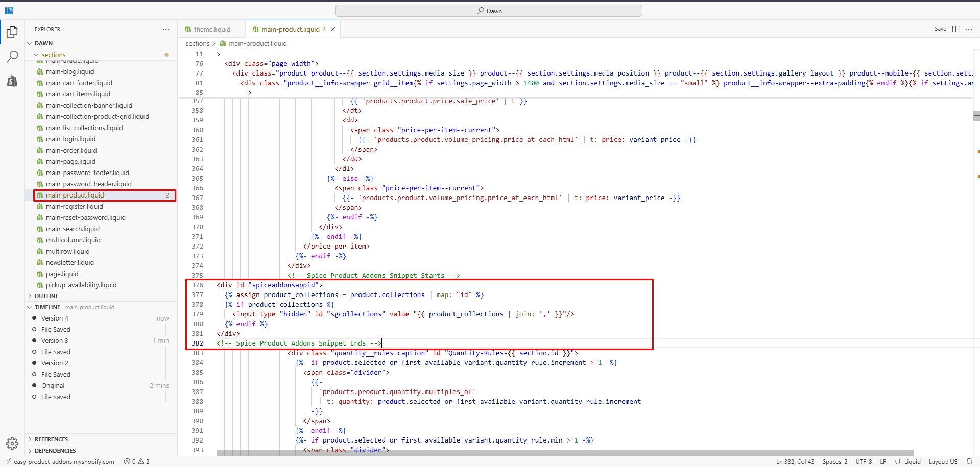Close the main-product.liquid tab
Image resolution: width=980 pixels, height=467 pixels.
[x=333, y=29]
